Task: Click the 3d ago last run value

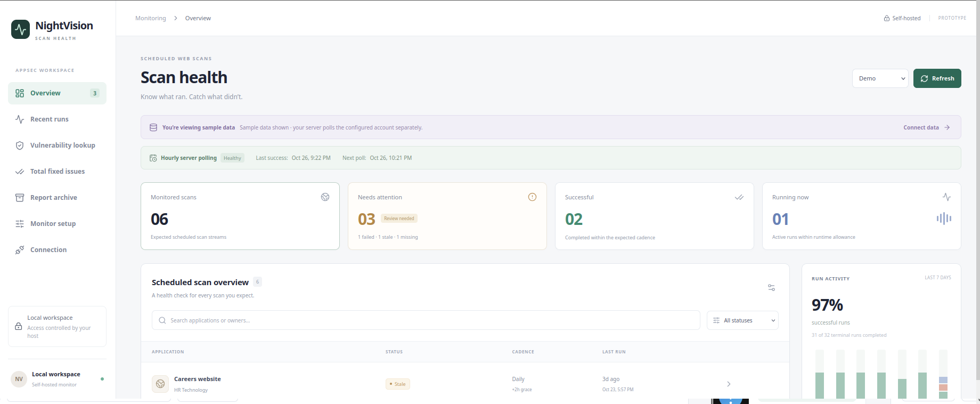Action: pyautogui.click(x=611, y=379)
